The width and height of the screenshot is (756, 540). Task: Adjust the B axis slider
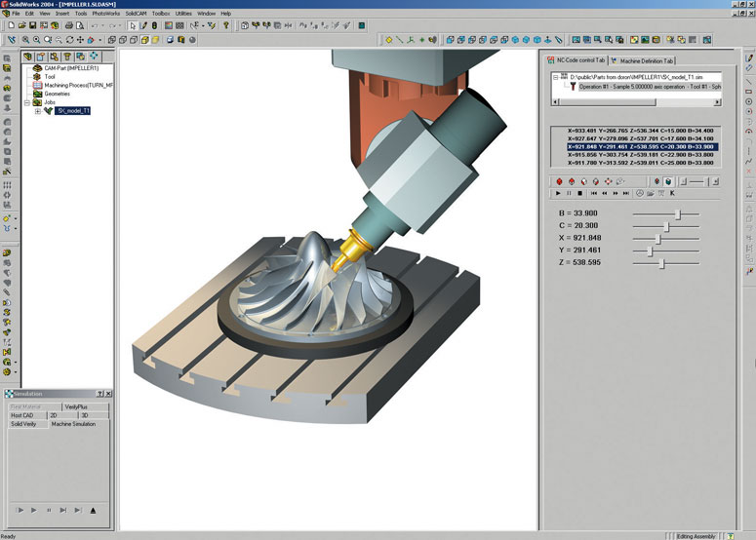(x=678, y=213)
